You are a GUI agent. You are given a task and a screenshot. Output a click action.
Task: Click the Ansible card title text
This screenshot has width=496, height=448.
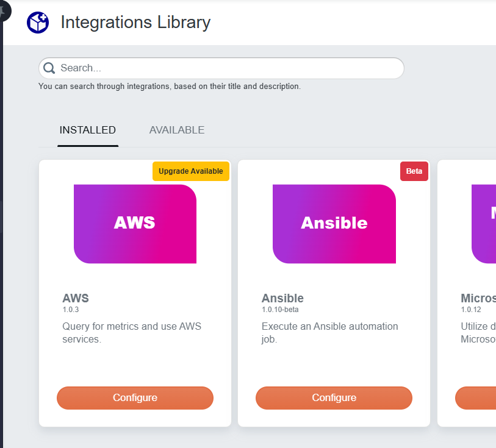click(282, 298)
